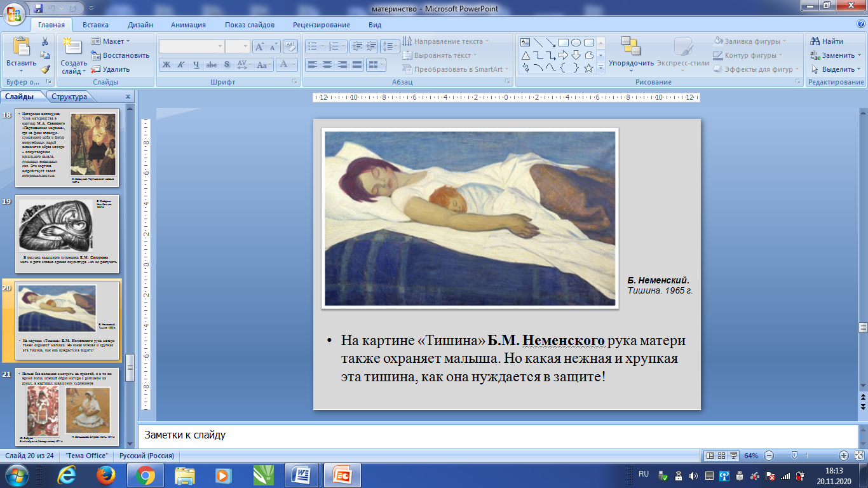The image size is (868, 488).
Task: Select slide 19 thumbnail in the panel
Action: pyautogui.click(x=67, y=233)
